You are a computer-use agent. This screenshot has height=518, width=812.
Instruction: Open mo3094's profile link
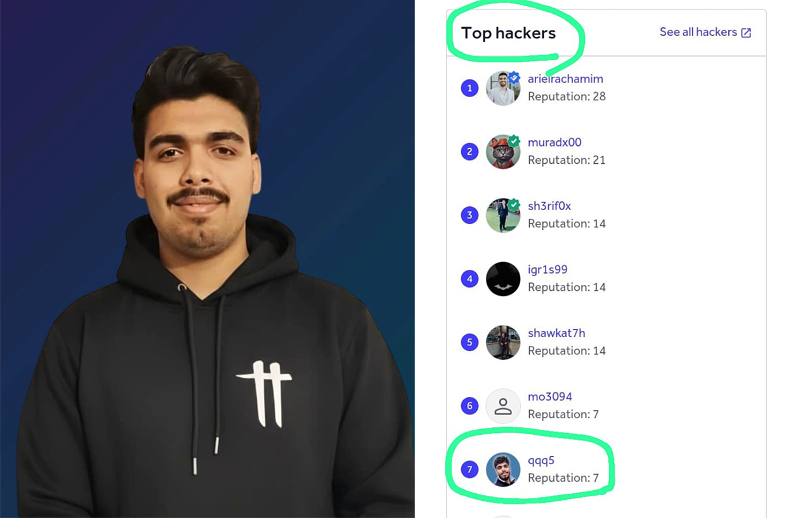pyautogui.click(x=550, y=396)
